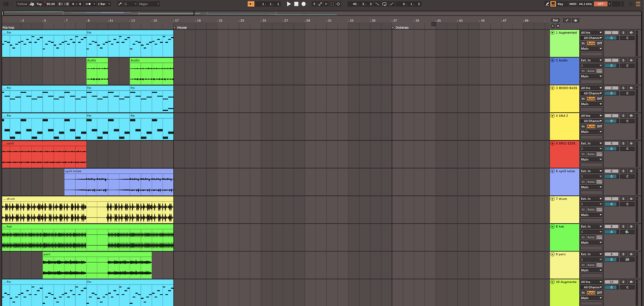The width and height of the screenshot is (644, 306).
Task: Collapse the 1 Augmented track
Action: [x=552, y=32]
